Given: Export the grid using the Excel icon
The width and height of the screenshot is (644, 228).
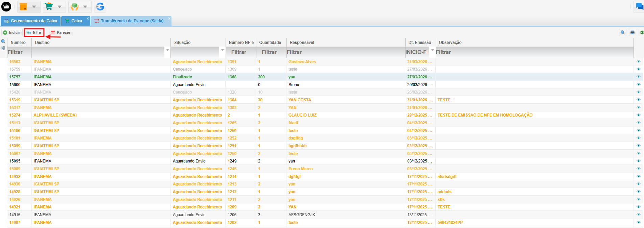Looking at the screenshot, I should coord(641,32).
